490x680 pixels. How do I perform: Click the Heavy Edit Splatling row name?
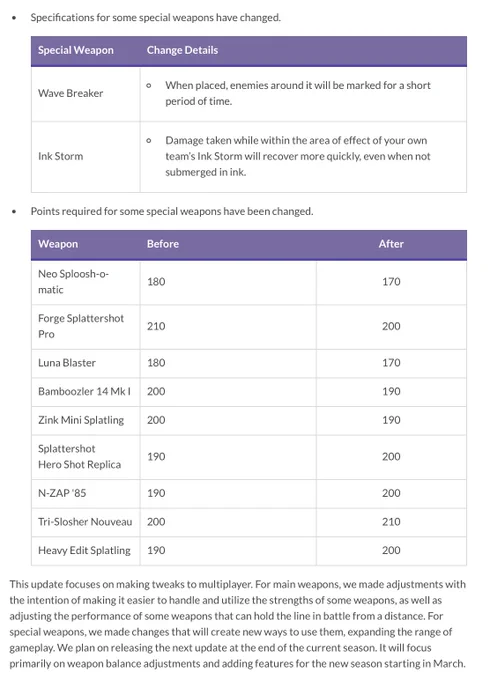coord(84,551)
